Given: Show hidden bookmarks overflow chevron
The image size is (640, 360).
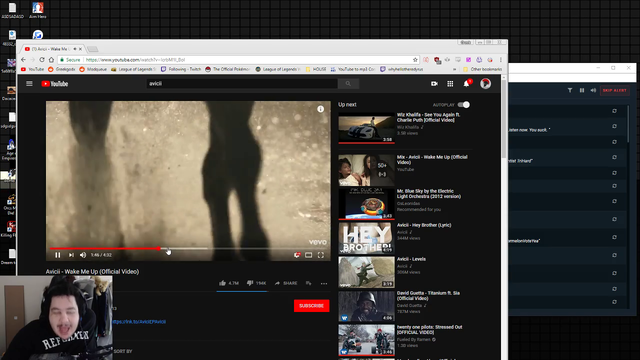Looking at the screenshot, I should 455,69.
